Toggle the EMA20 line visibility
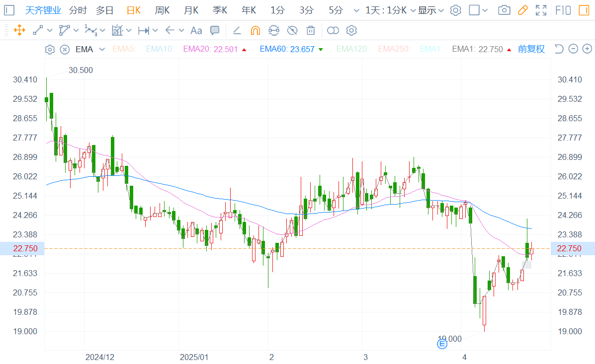 pyautogui.click(x=215, y=49)
